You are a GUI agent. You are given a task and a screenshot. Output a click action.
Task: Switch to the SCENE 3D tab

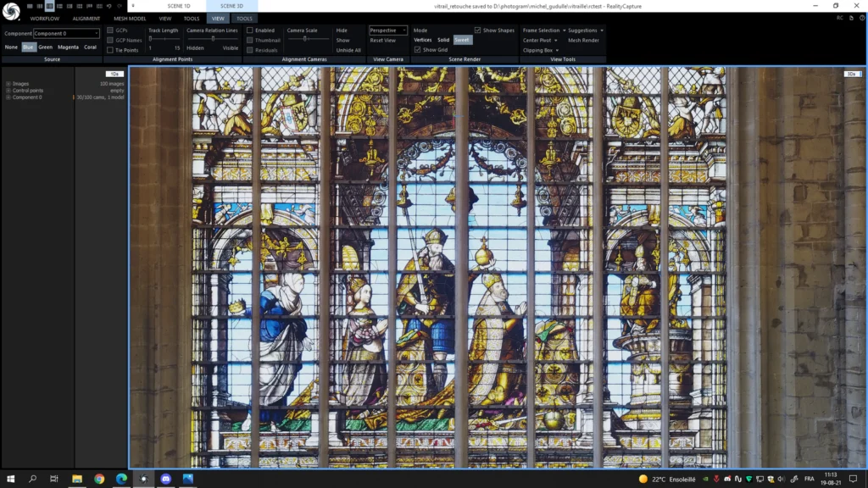231,6
